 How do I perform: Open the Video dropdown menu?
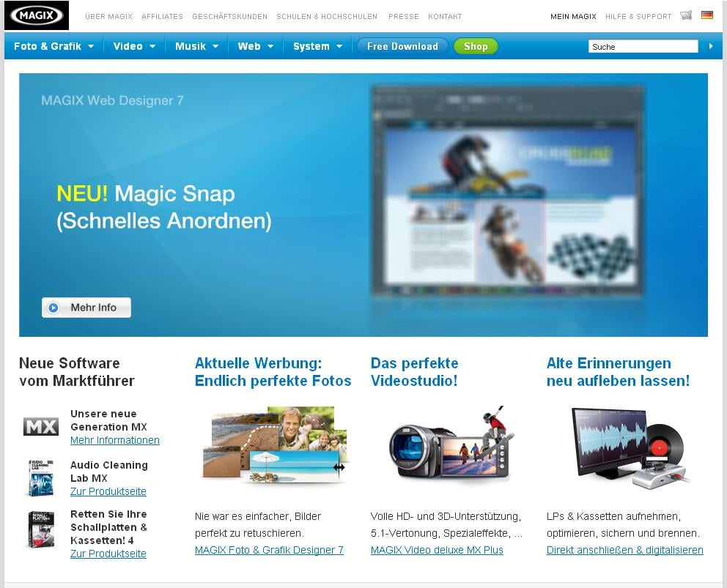click(x=135, y=46)
